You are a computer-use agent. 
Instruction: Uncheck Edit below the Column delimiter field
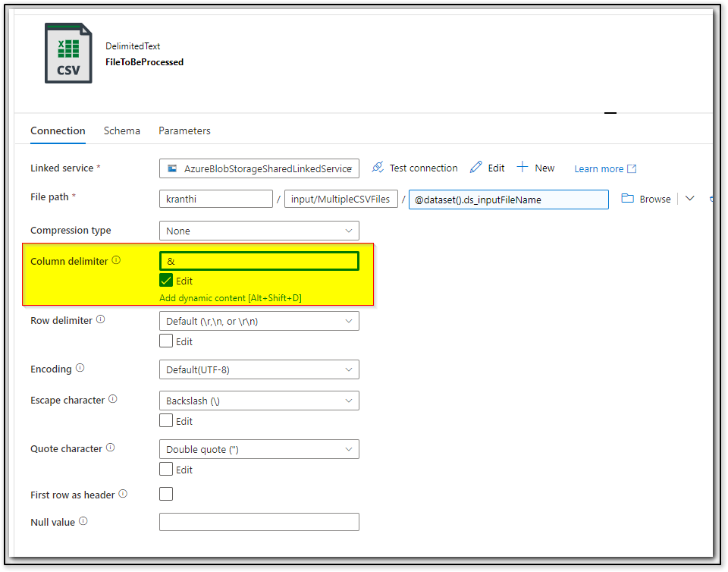[165, 279]
